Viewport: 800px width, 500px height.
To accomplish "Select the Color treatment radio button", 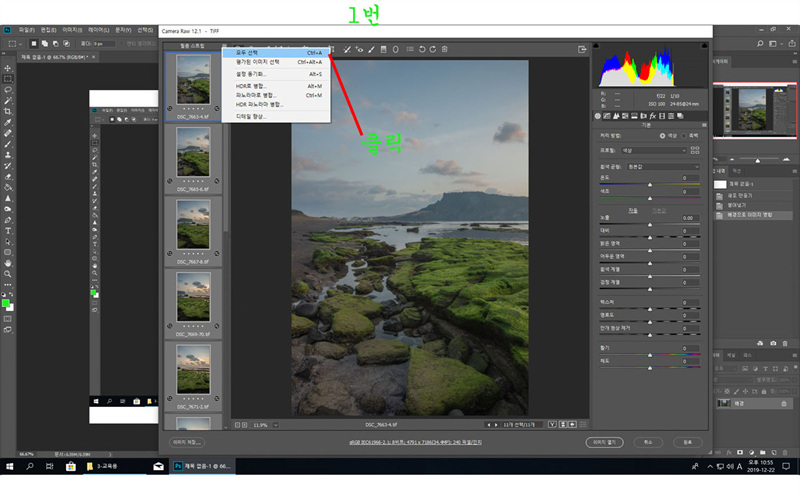I will click(662, 136).
